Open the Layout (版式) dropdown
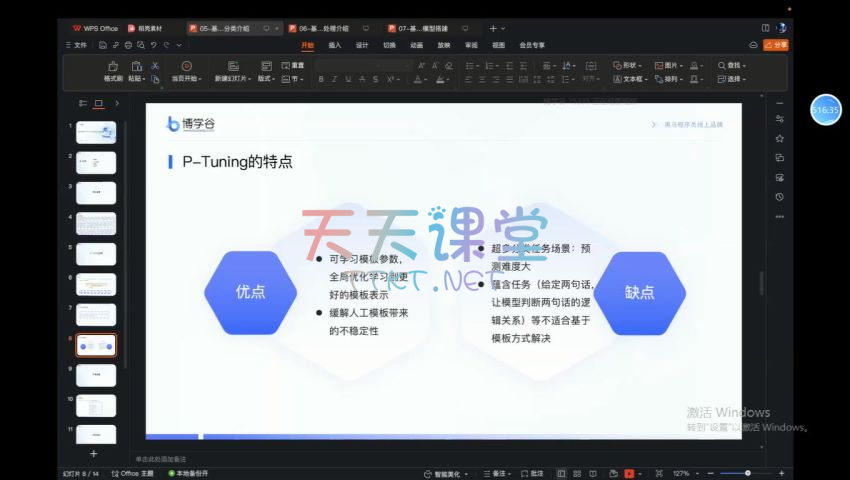 click(x=266, y=79)
